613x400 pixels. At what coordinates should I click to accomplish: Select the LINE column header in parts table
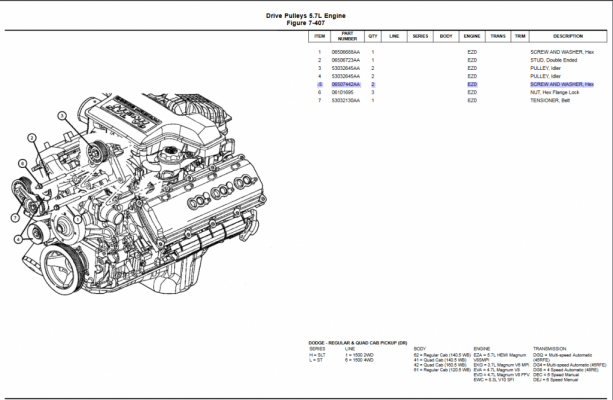click(x=394, y=36)
